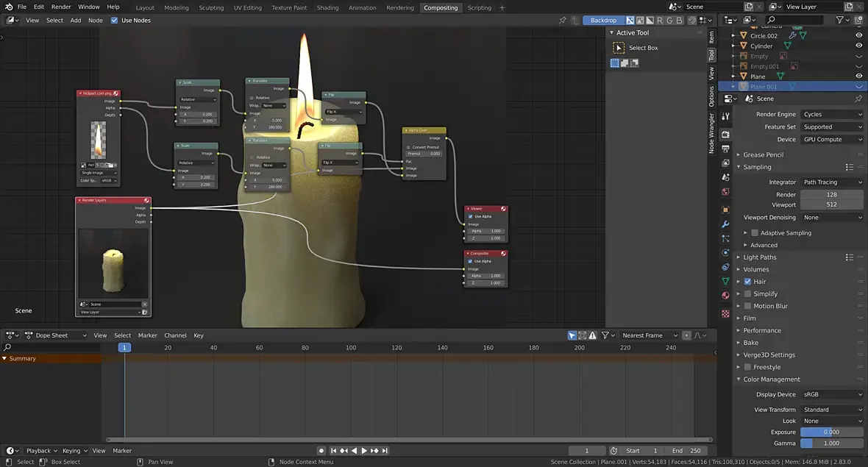Screen dimensions: 868x467
Task: Jump to the end frame
Action: tap(385, 451)
